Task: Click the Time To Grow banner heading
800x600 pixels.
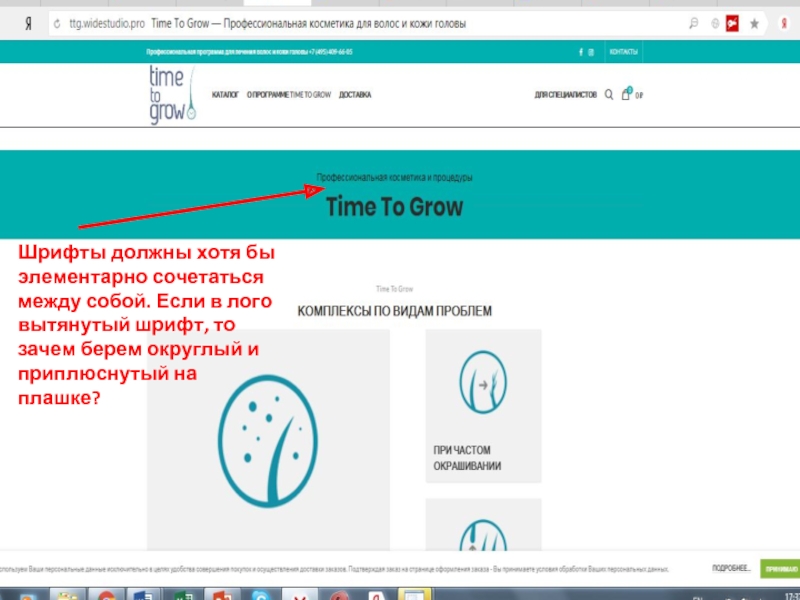Action: (x=394, y=207)
